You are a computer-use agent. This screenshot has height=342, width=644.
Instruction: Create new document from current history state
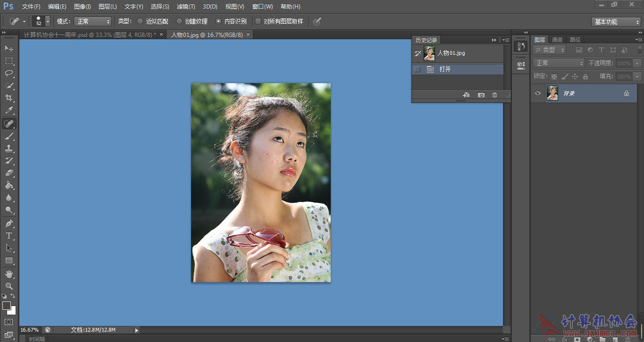[x=466, y=95]
